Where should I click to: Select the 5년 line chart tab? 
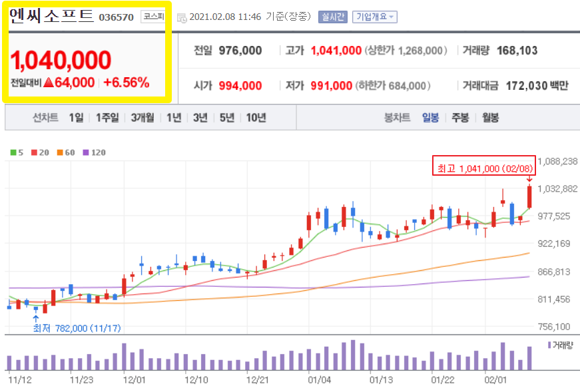227,118
